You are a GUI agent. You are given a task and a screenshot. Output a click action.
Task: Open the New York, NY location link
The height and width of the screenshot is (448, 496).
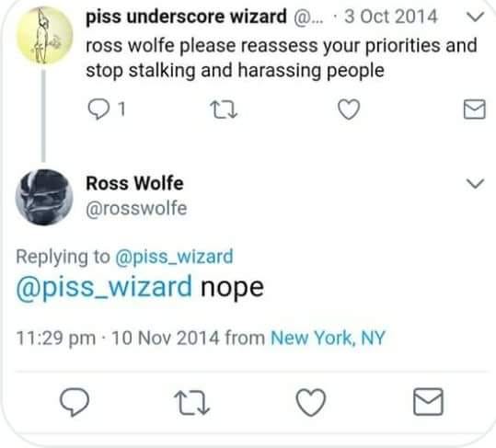tap(328, 338)
